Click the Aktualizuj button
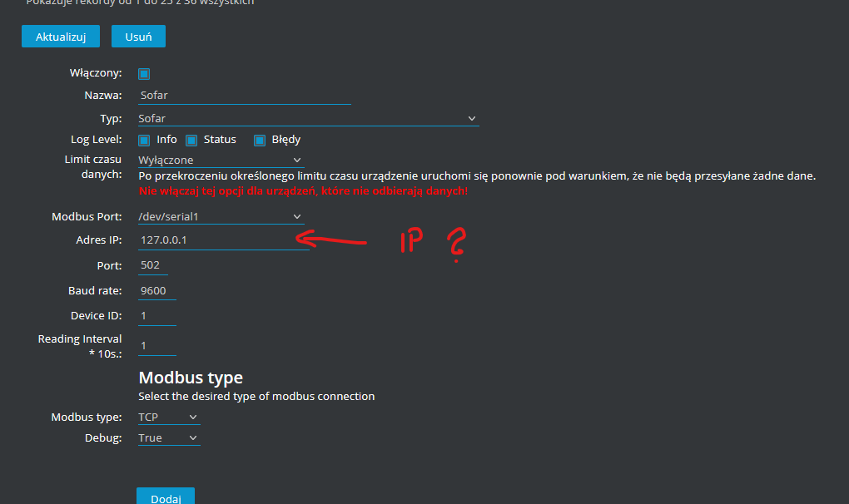The image size is (849, 504). coord(61,37)
